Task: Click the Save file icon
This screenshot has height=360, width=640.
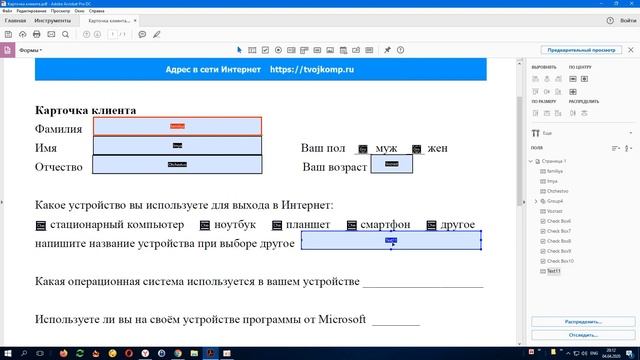Action: tap(8, 34)
